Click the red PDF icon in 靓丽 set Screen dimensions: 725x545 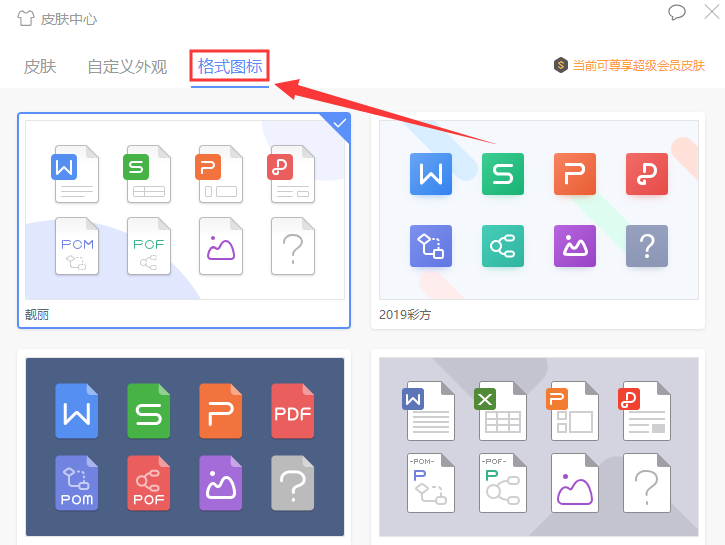pos(291,174)
